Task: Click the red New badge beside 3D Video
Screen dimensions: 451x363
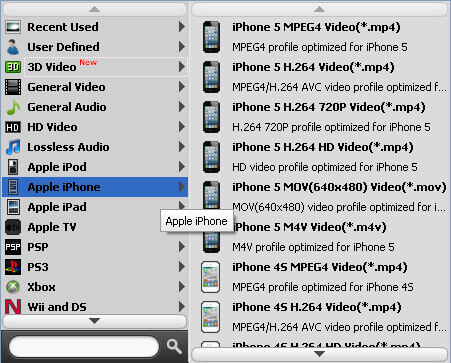Action: coord(88,62)
